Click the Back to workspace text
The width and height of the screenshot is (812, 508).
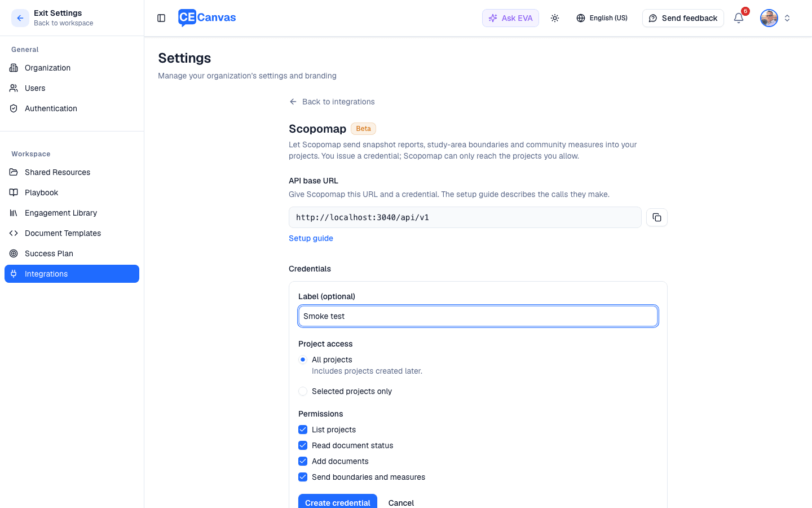(64, 23)
